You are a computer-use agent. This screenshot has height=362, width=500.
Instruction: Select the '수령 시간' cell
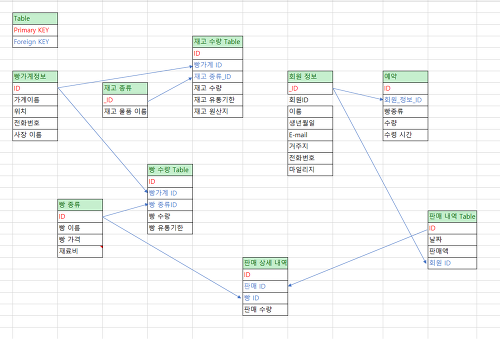[405, 135]
